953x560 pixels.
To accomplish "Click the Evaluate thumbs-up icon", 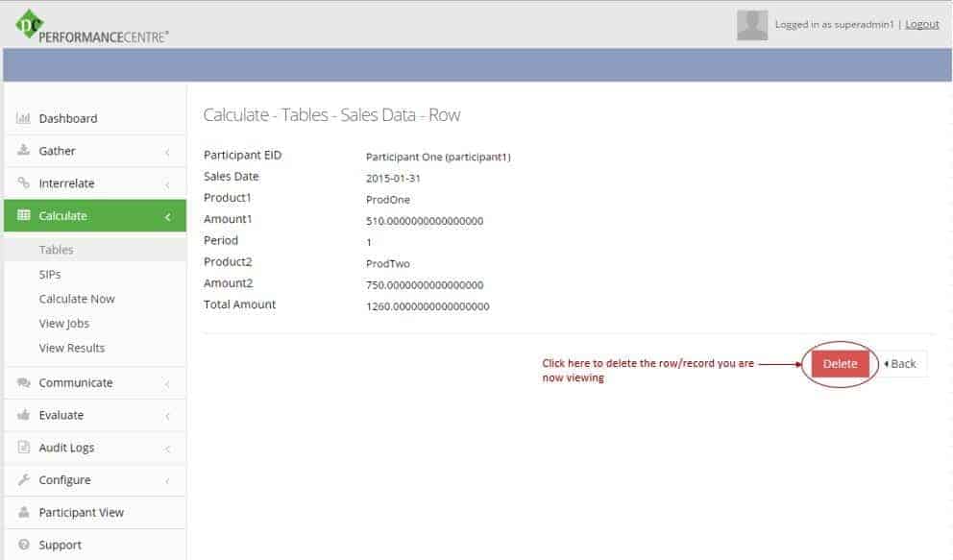I will tap(23, 415).
